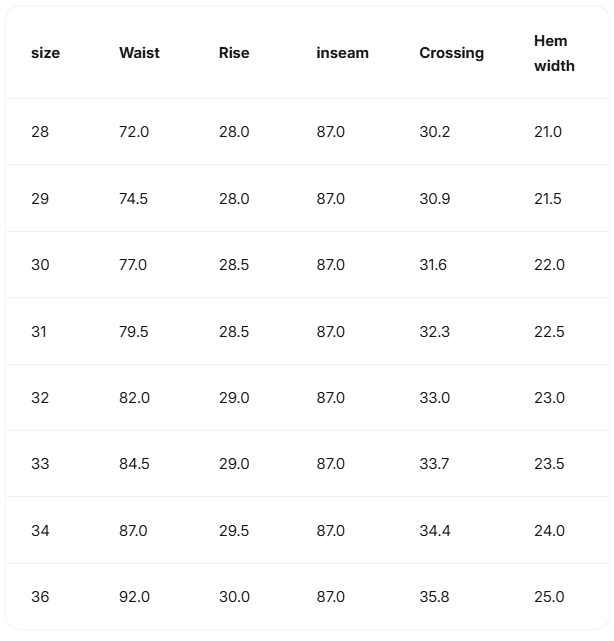The height and width of the screenshot is (641, 614).
Task: Click the Rise column header
Action: pos(234,53)
